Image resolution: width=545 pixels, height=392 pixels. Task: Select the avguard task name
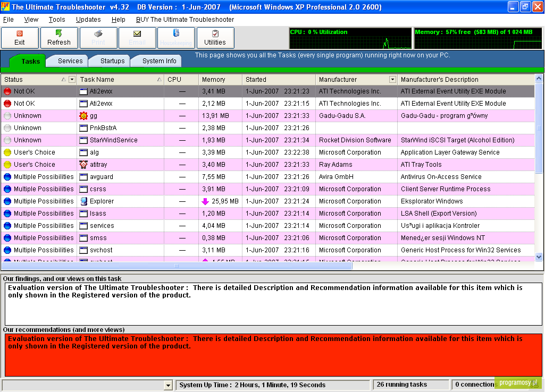(102, 177)
